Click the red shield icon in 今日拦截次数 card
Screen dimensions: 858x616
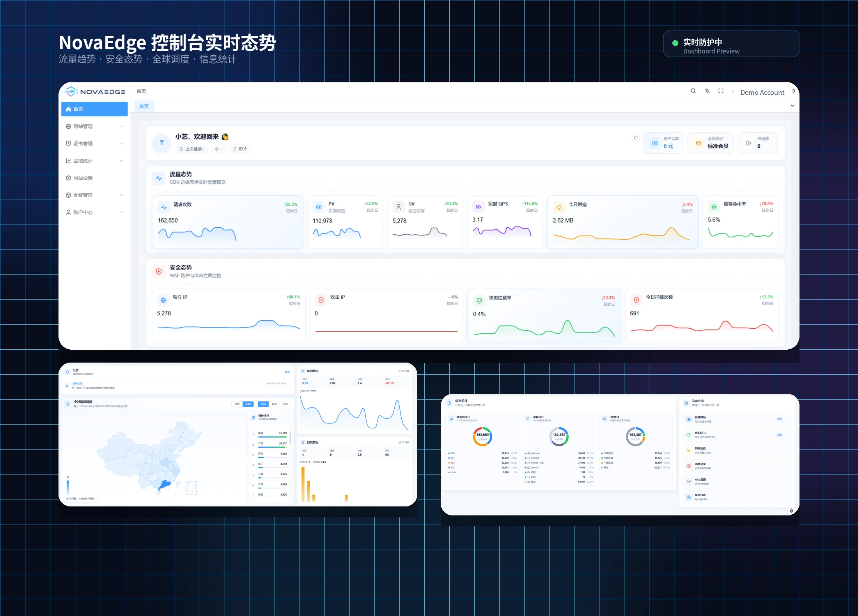click(x=636, y=300)
